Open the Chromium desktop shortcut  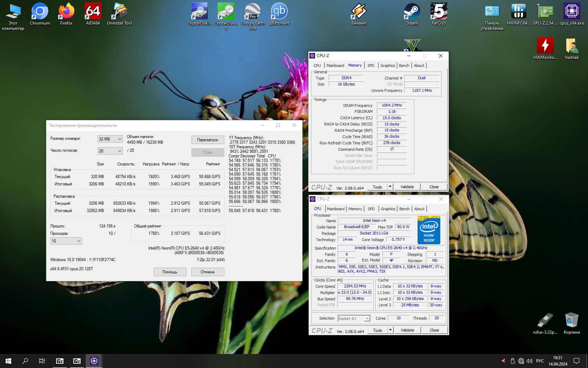pyautogui.click(x=40, y=14)
